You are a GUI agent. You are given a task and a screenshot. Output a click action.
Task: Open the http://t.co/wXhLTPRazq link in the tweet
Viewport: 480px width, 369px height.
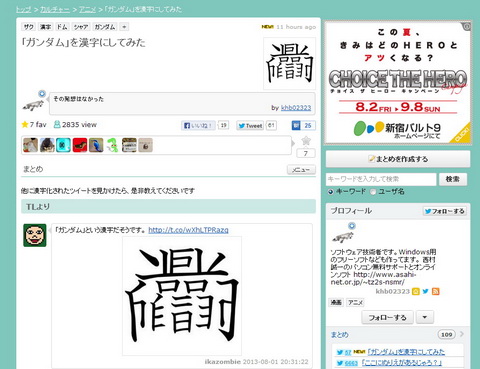188,230
